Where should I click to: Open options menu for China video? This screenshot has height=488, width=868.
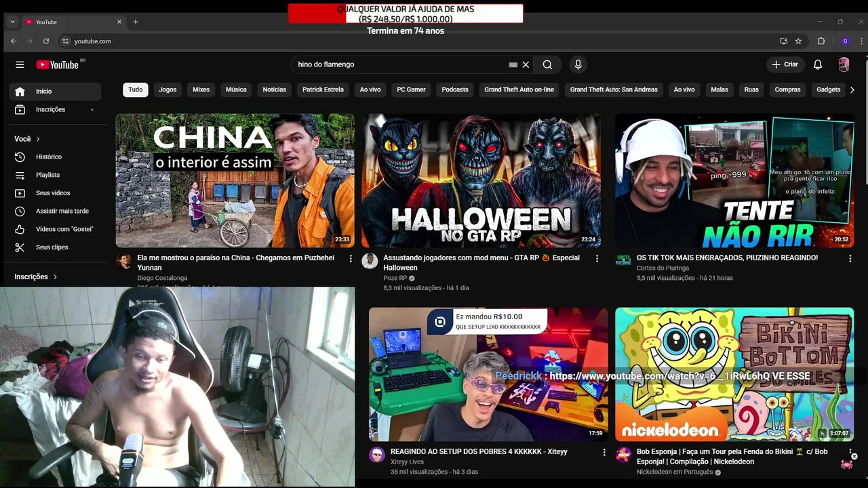pyautogui.click(x=351, y=258)
